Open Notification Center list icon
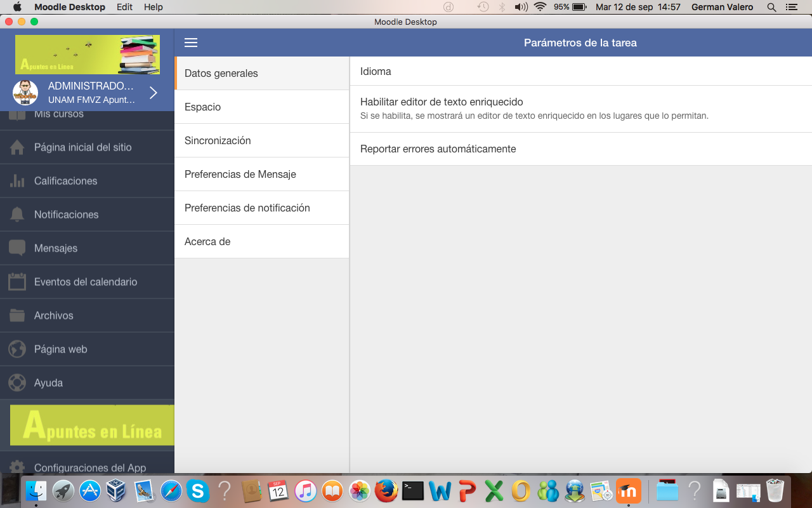 (x=791, y=7)
